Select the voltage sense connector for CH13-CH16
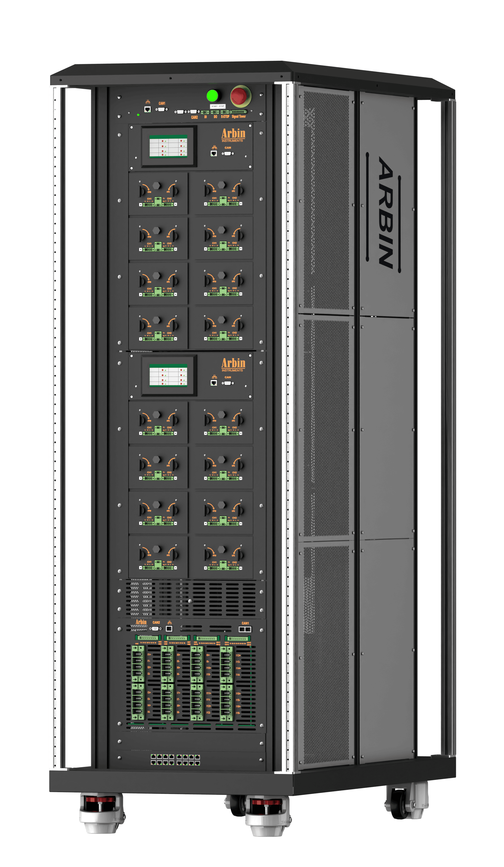The width and height of the screenshot is (504, 867). 238,638
